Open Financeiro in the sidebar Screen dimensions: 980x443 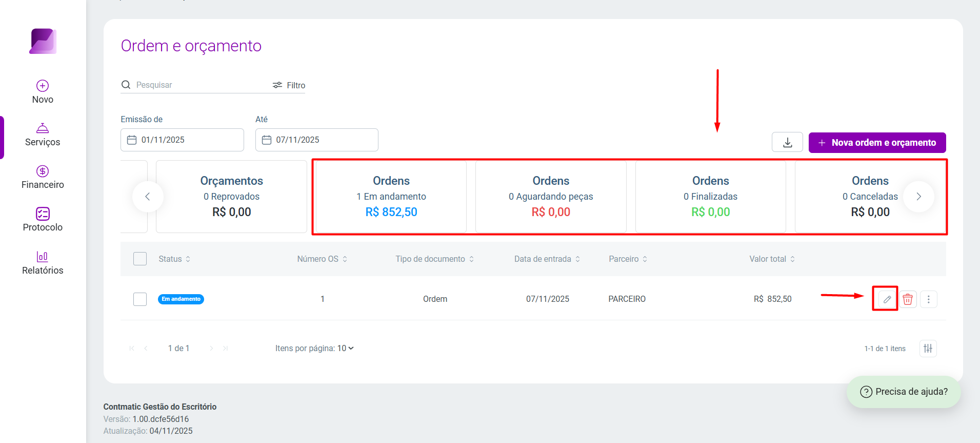point(43,178)
